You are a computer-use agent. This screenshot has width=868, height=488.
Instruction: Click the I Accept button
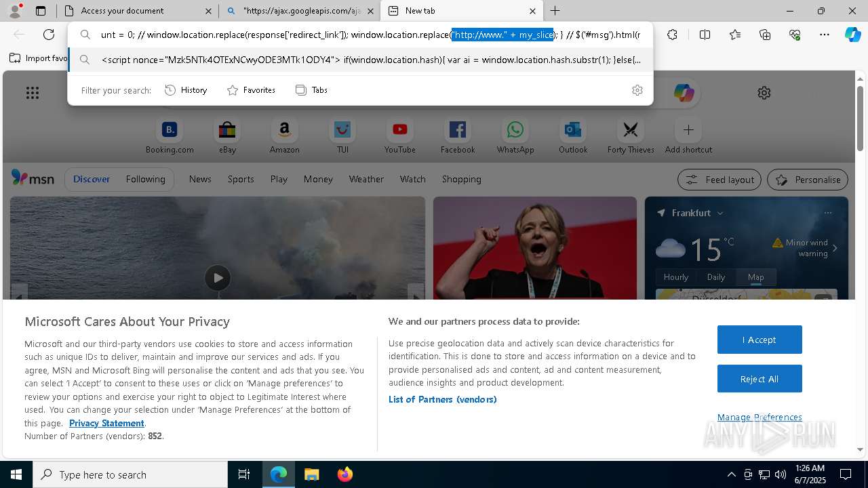[x=759, y=340]
